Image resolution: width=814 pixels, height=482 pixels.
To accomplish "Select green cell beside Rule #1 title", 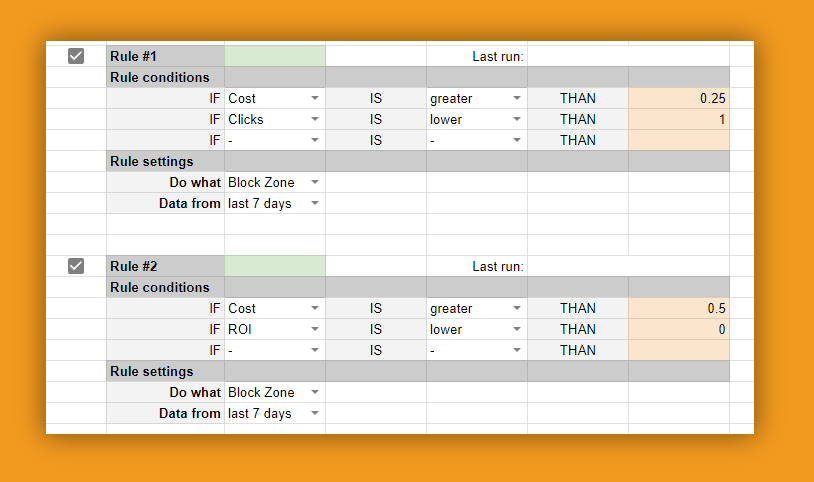I will (275, 56).
